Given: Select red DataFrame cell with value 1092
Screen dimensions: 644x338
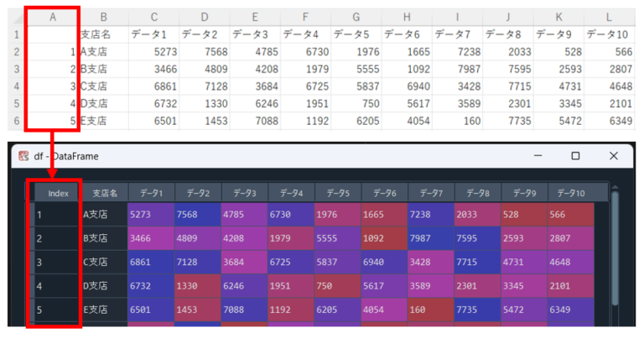Looking at the screenshot, I should tap(383, 238).
